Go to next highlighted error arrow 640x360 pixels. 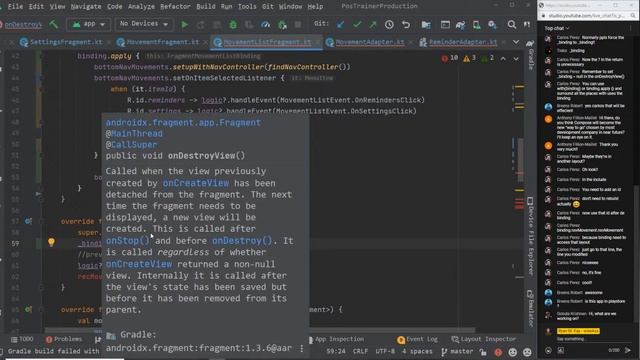coord(516,59)
